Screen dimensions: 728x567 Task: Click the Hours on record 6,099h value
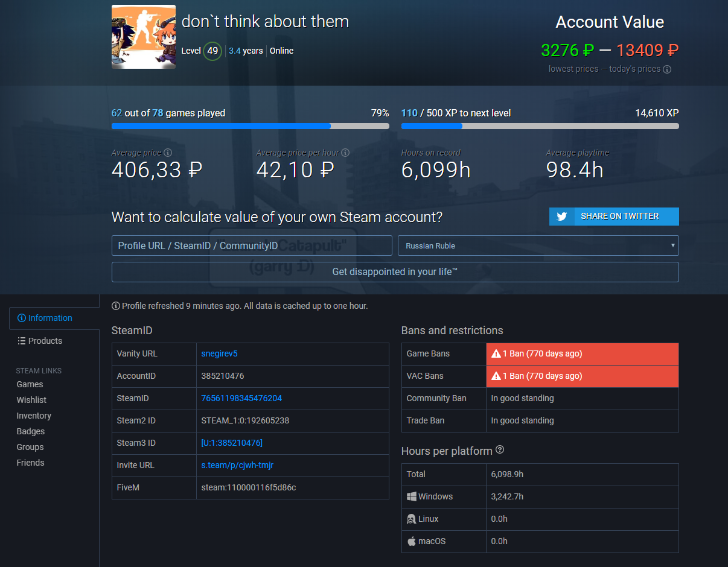[x=436, y=170]
